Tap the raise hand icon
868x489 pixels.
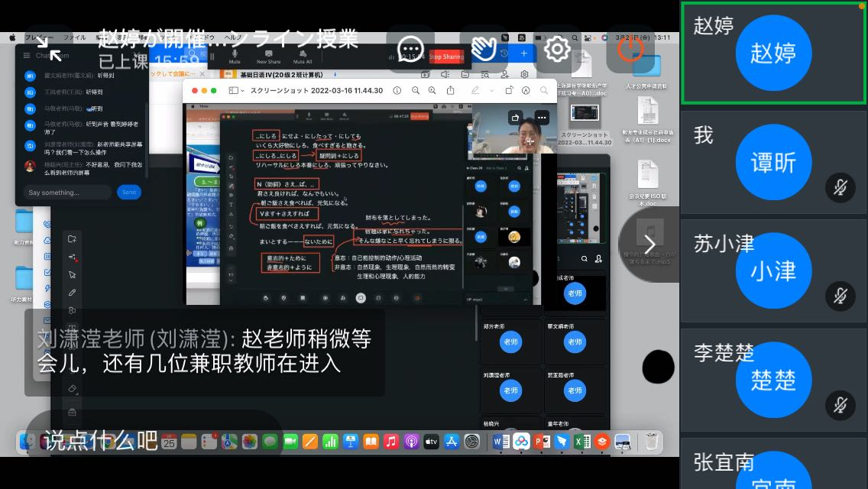484,50
